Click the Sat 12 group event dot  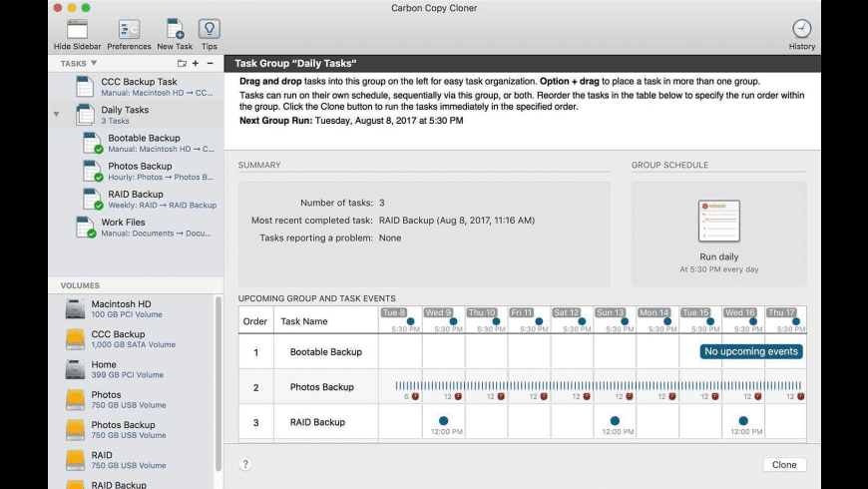coord(582,321)
